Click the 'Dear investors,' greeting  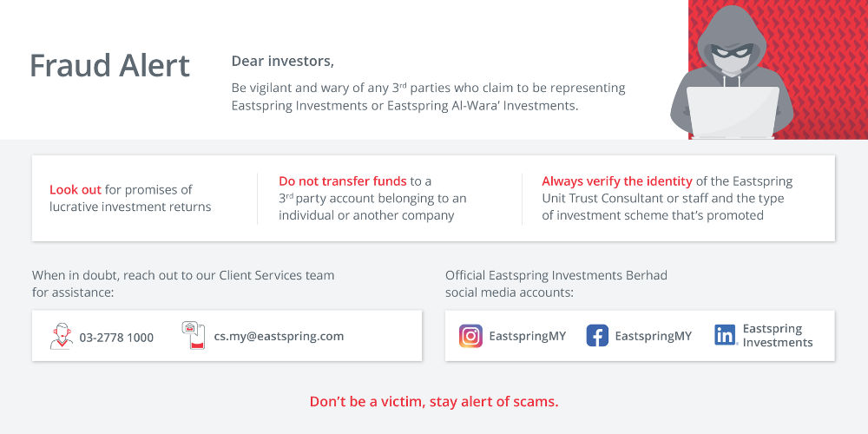pos(283,62)
